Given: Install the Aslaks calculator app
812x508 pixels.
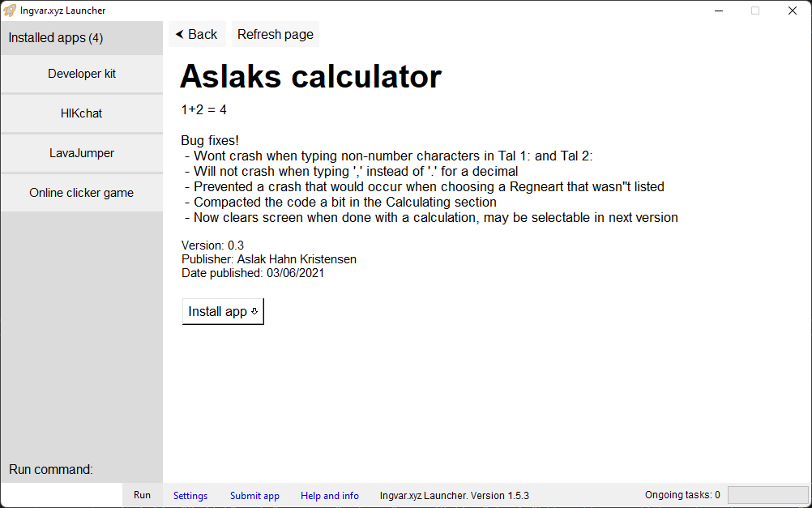Looking at the screenshot, I should point(223,311).
